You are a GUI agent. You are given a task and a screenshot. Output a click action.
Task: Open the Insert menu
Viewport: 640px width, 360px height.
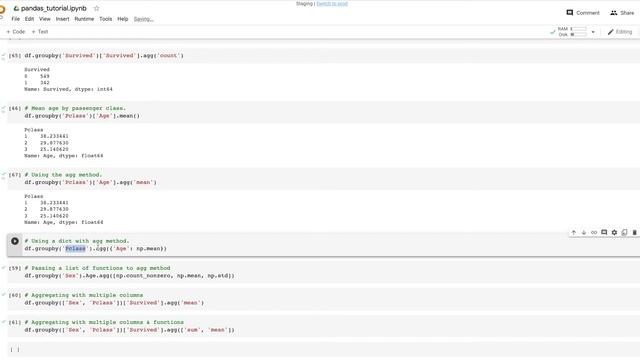pos(62,19)
